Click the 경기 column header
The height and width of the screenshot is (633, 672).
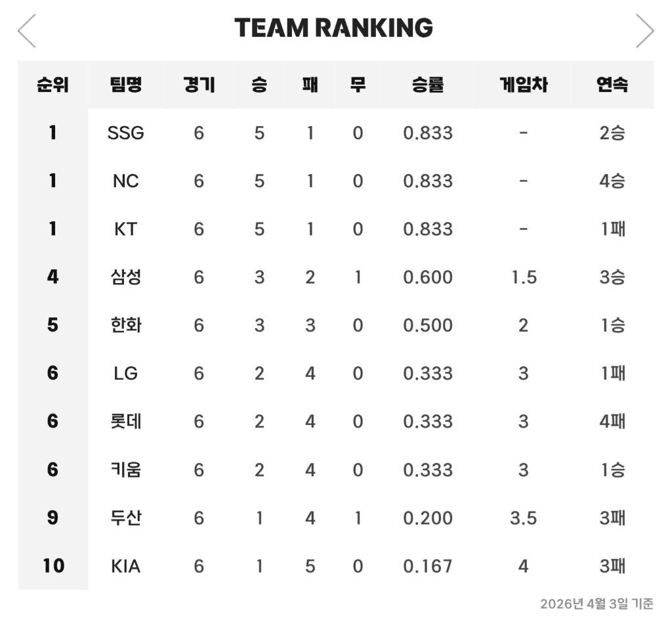(198, 85)
